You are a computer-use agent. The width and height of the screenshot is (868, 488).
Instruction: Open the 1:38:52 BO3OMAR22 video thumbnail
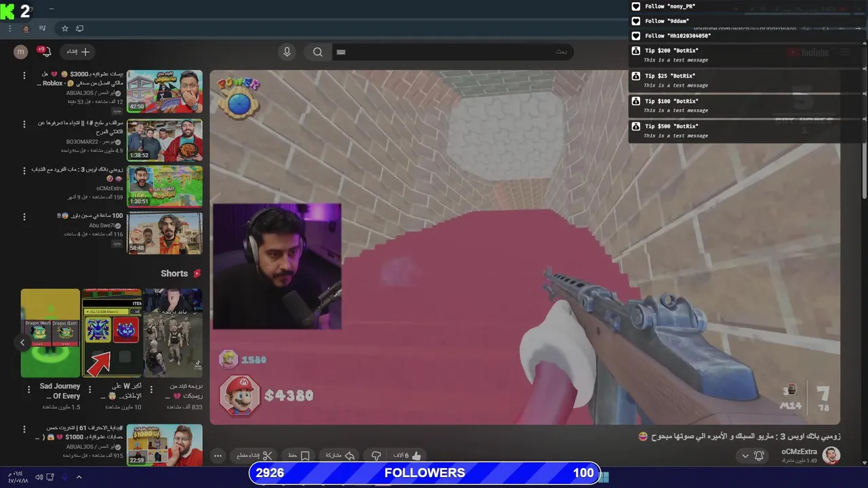pyautogui.click(x=165, y=140)
